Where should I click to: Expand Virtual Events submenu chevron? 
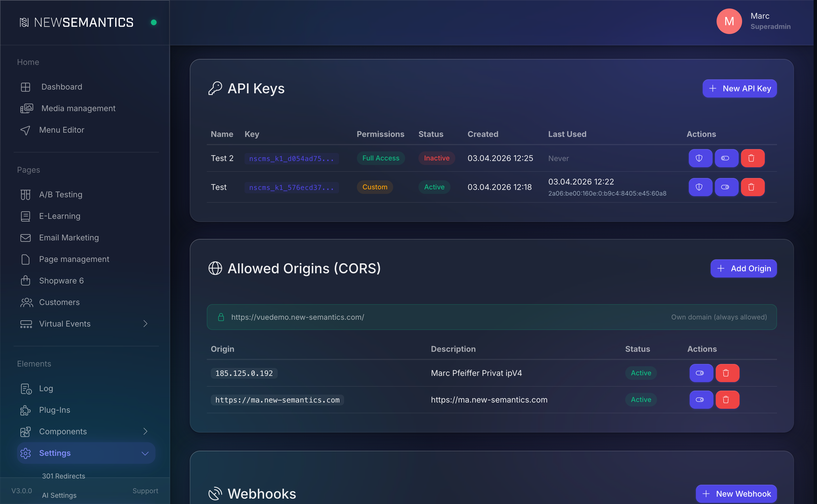pos(145,324)
